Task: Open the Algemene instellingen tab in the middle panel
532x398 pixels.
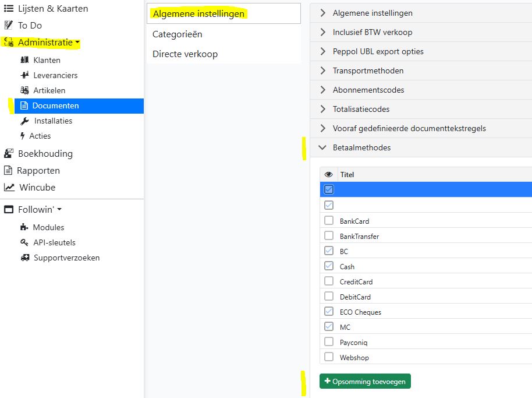Action: click(x=224, y=13)
